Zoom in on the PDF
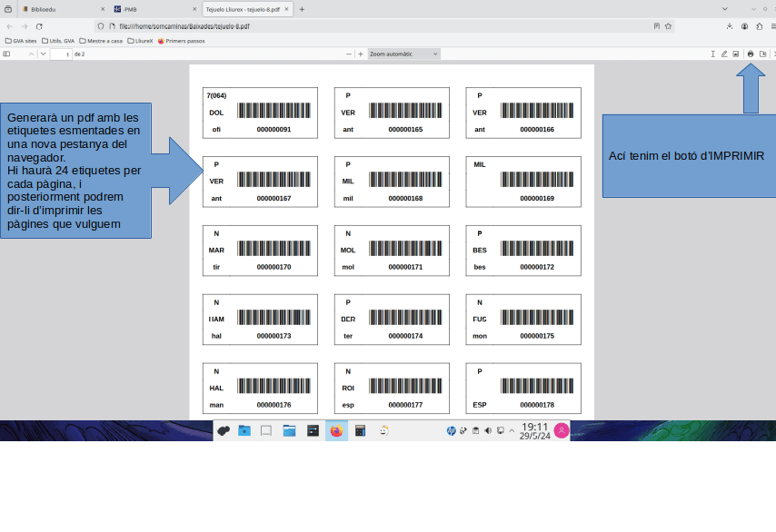776x532 pixels. pyautogui.click(x=360, y=54)
